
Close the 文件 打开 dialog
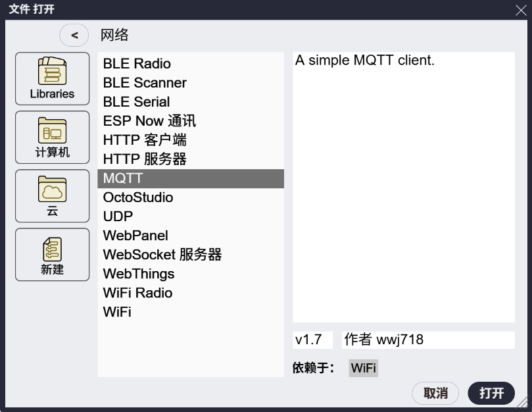click(520, 10)
